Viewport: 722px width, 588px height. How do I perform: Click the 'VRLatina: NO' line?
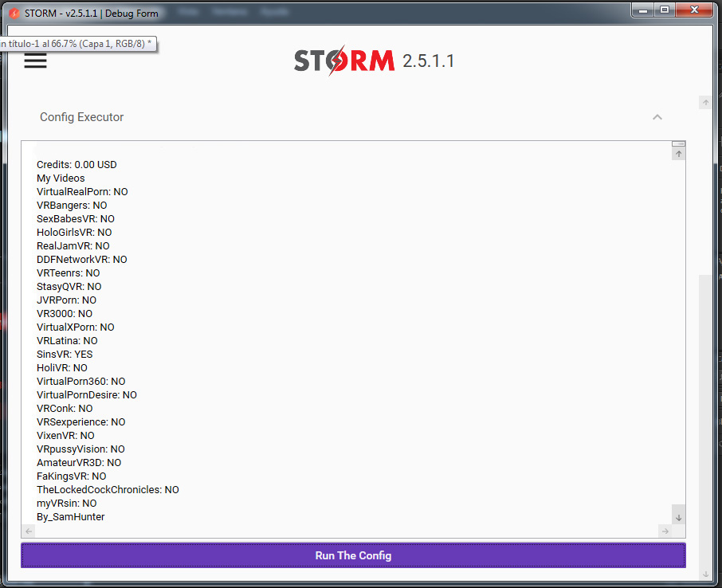click(x=67, y=341)
